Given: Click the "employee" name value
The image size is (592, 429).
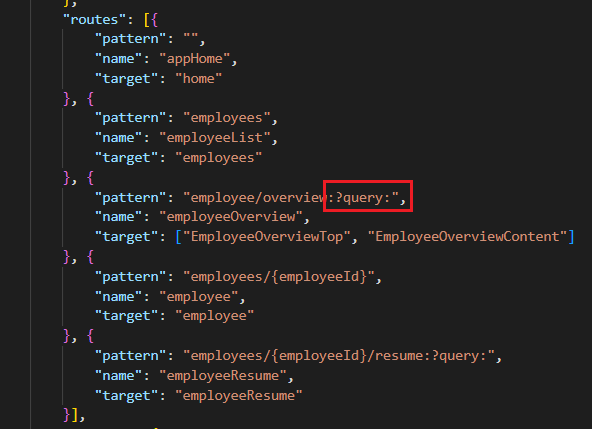Looking at the screenshot, I should click(x=199, y=297).
